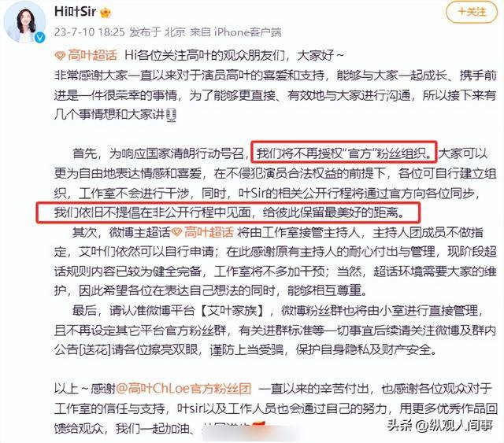Click the diamond icon before second 高叶超话
Viewport: 504px width, 443px height.
click(176, 233)
